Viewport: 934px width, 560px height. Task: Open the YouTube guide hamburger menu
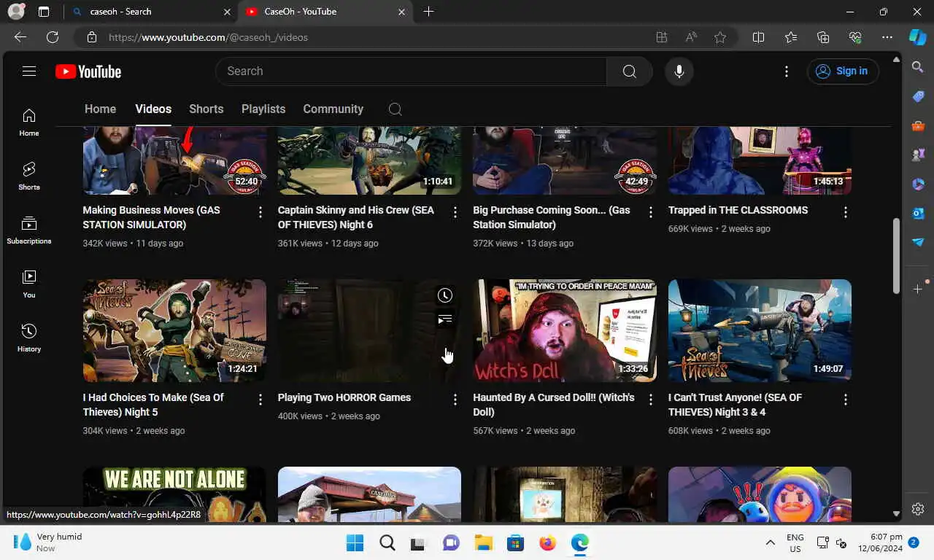pos(29,71)
